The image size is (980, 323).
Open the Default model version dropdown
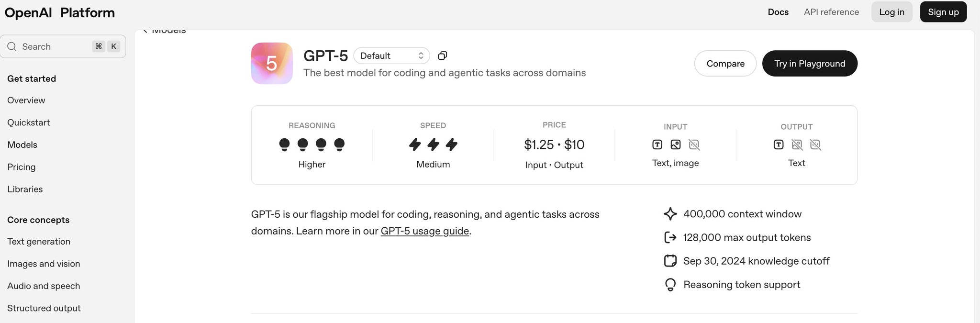pyautogui.click(x=391, y=56)
